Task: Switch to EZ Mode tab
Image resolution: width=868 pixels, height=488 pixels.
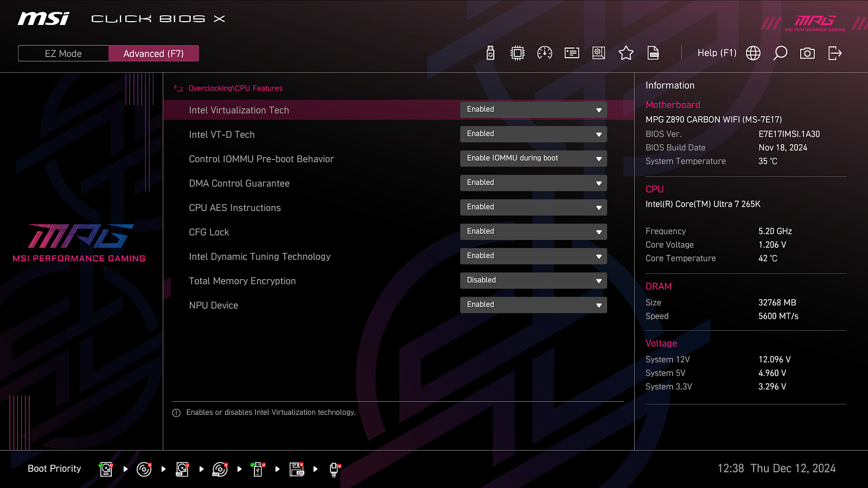Action: pos(63,54)
